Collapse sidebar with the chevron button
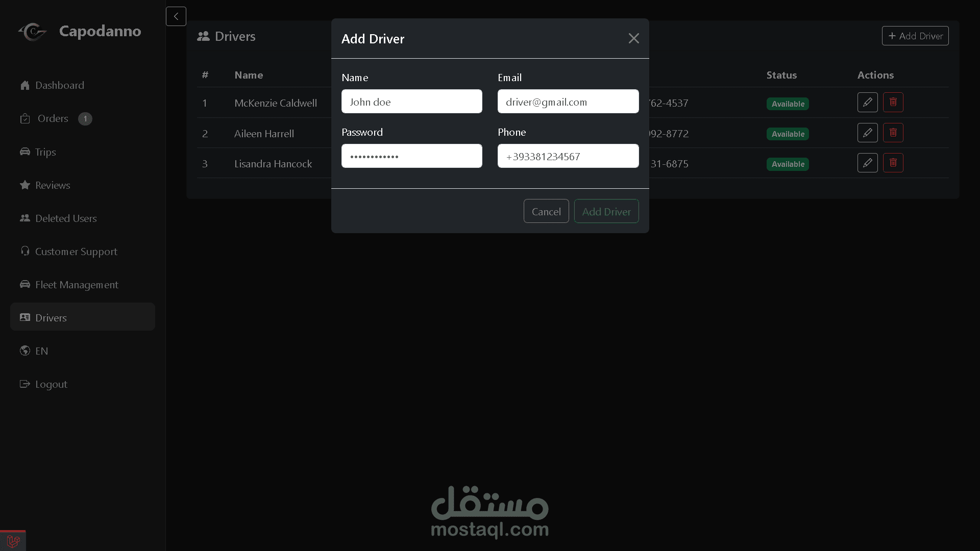 tap(176, 16)
